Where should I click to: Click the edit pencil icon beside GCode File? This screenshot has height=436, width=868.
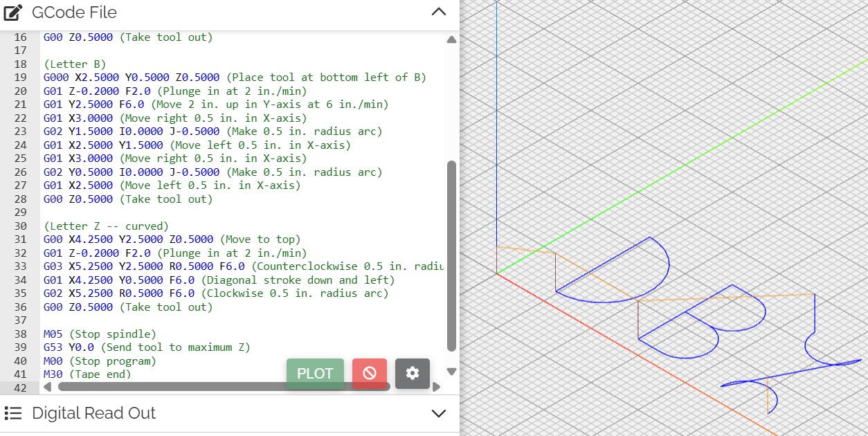14,12
